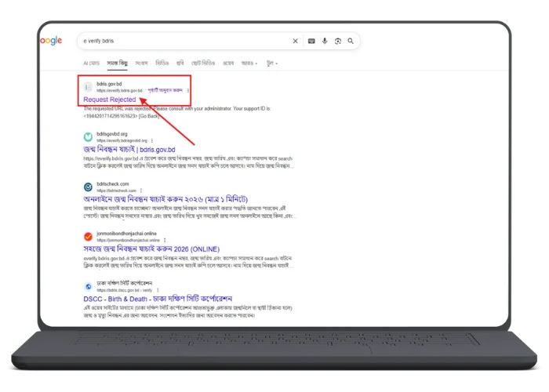The height and width of the screenshot is (392, 549).
Task: Click the magnifying glass search button
Action: (x=351, y=41)
